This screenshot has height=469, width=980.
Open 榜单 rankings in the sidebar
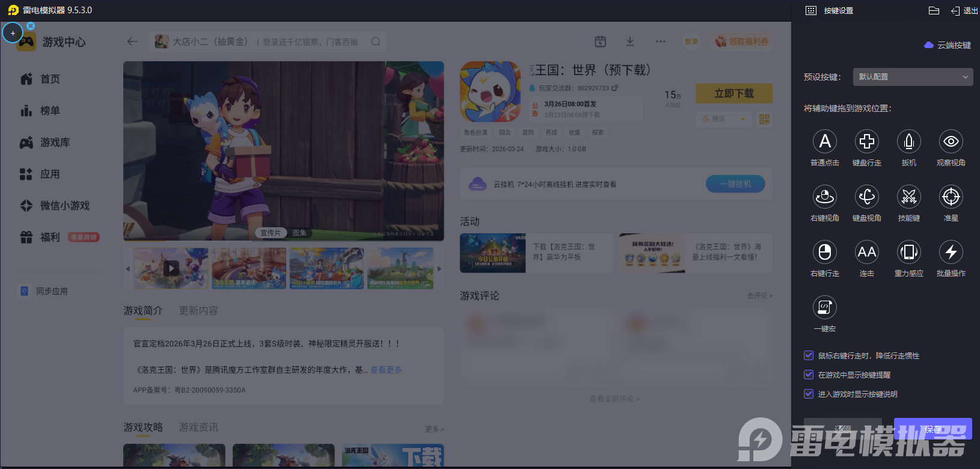[x=40, y=111]
